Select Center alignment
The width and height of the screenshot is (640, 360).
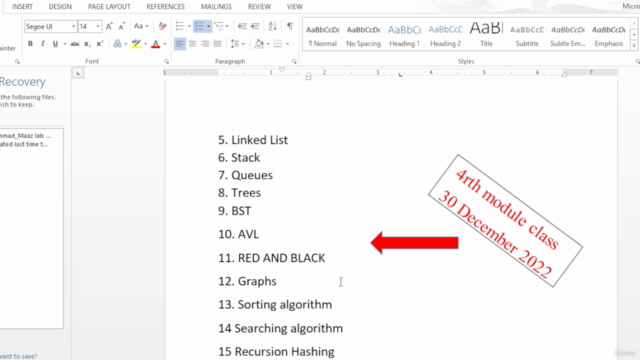pos(192,44)
